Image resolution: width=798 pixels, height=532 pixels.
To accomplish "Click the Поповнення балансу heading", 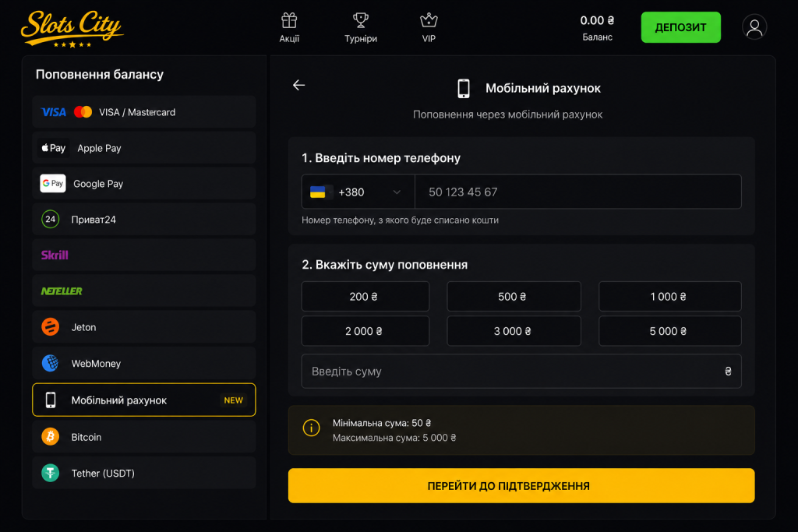I will coord(100,74).
